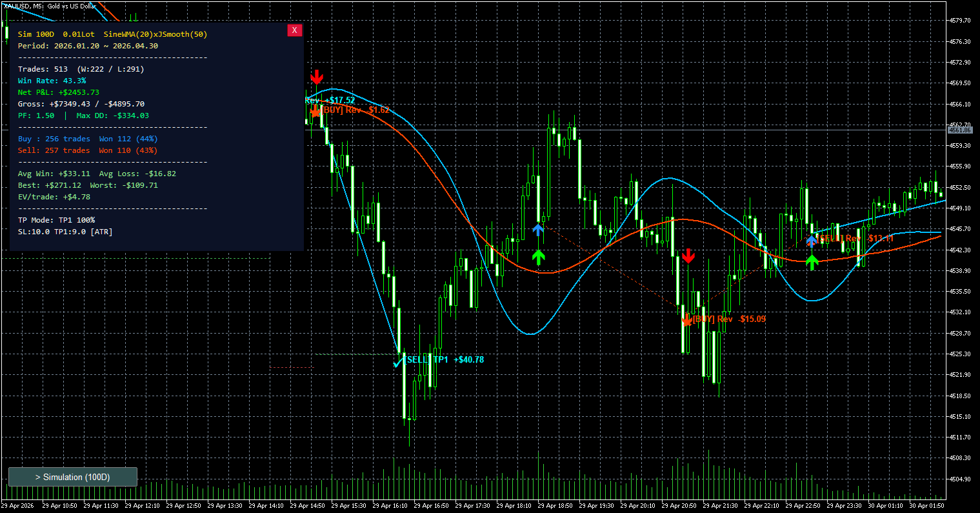Click the Gross: +$7349.43 / -$4895.70 line
Viewport: 980px width, 513px height.
coord(81,104)
